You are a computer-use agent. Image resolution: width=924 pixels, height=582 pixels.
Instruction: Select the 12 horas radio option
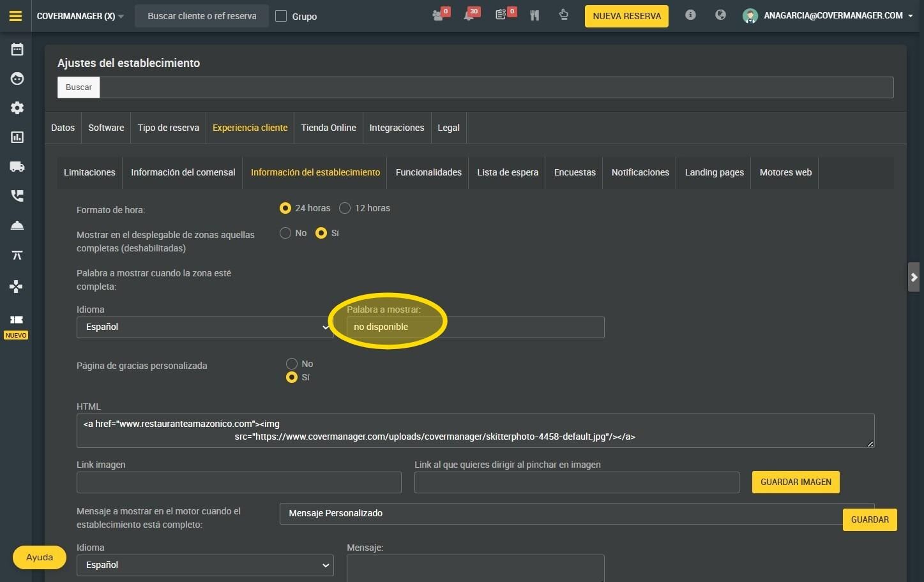(x=345, y=208)
